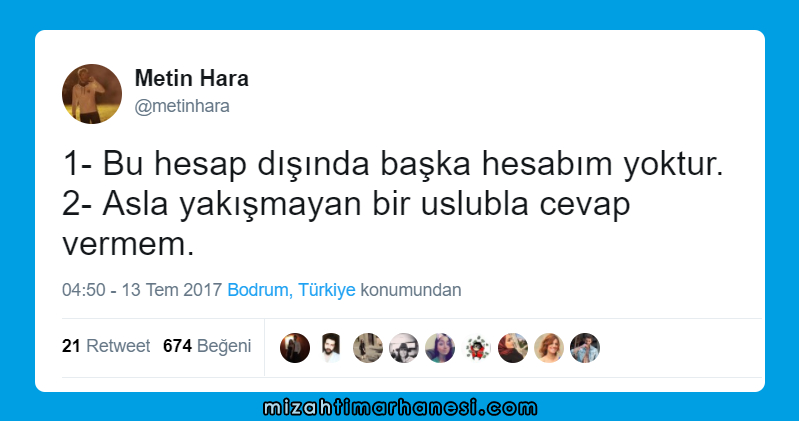Click the second line '2- Asla yakışmayan'
Image resolution: width=799 pixels, height=421 pixels.
(346, 205)
